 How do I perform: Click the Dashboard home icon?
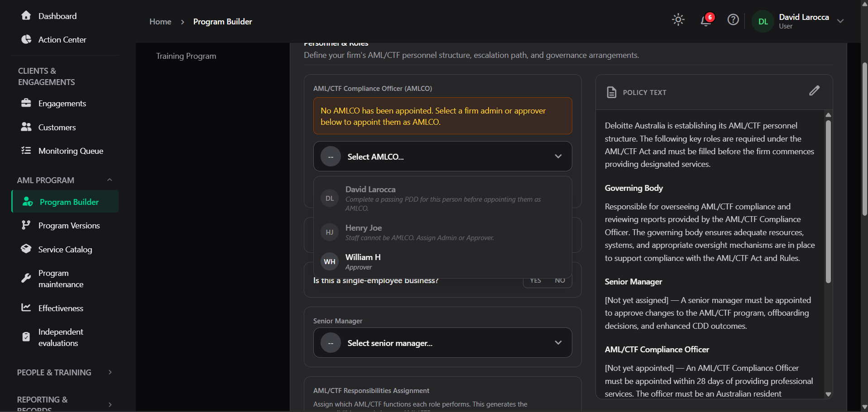(26, 16)
